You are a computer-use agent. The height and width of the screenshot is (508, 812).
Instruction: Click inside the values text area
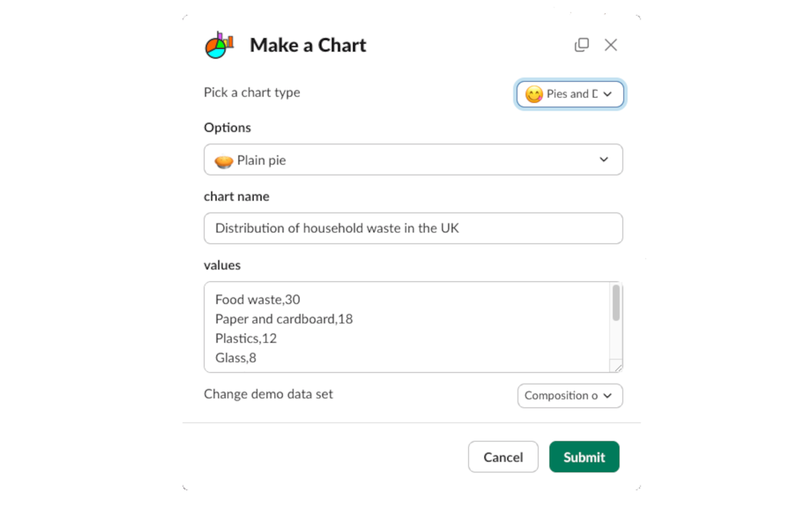(x=407, y=327)
